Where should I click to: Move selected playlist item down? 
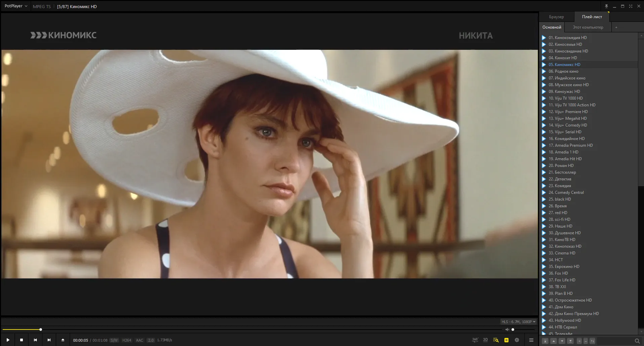tap(562, 341)
